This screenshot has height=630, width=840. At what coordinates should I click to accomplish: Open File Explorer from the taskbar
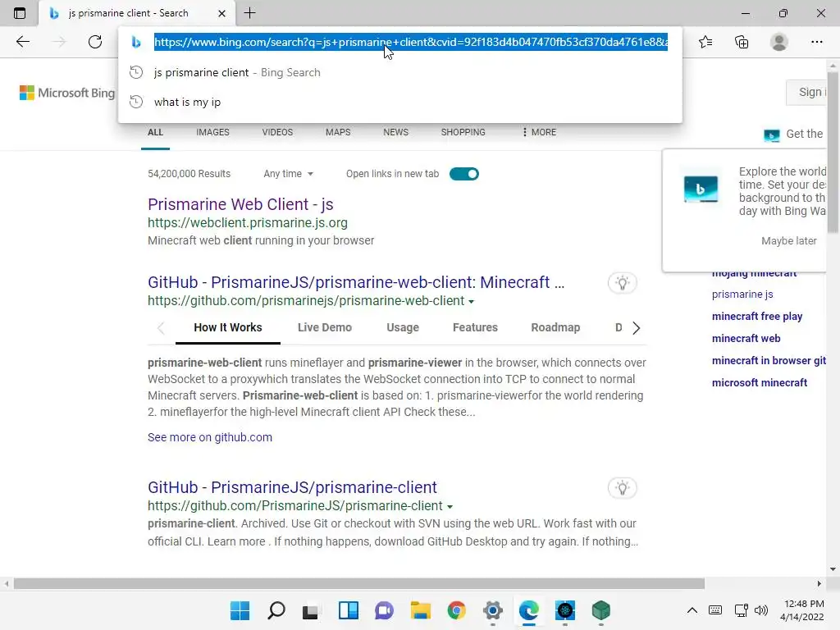[421, 610]
